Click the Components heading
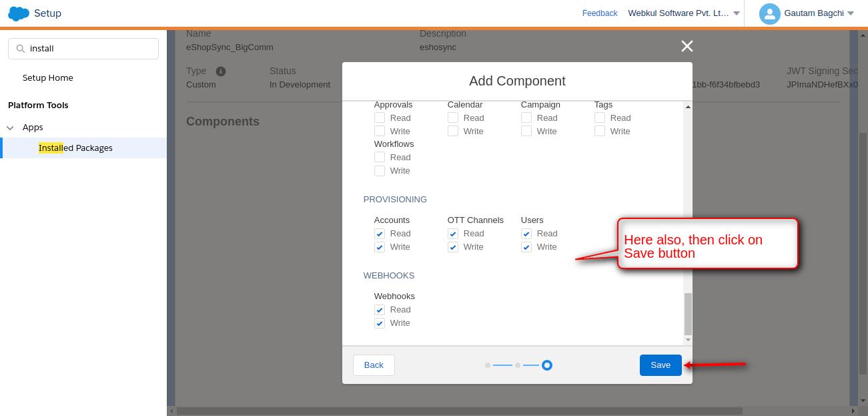This screenshot has width=868, height=416. (223, 122)
